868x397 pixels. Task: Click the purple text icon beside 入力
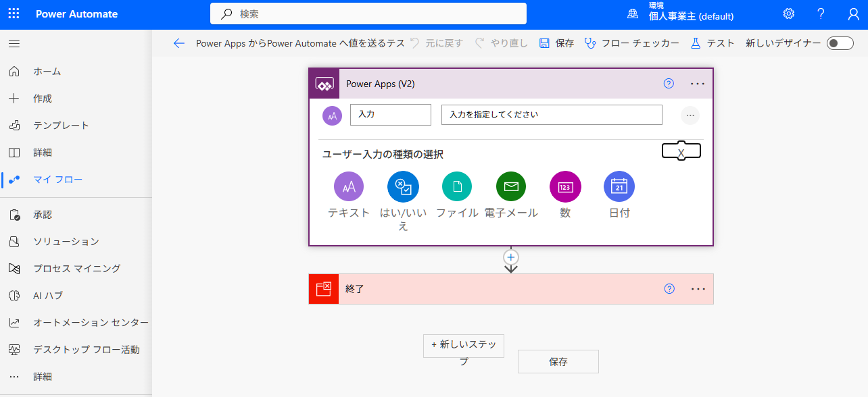click(332, 115)
